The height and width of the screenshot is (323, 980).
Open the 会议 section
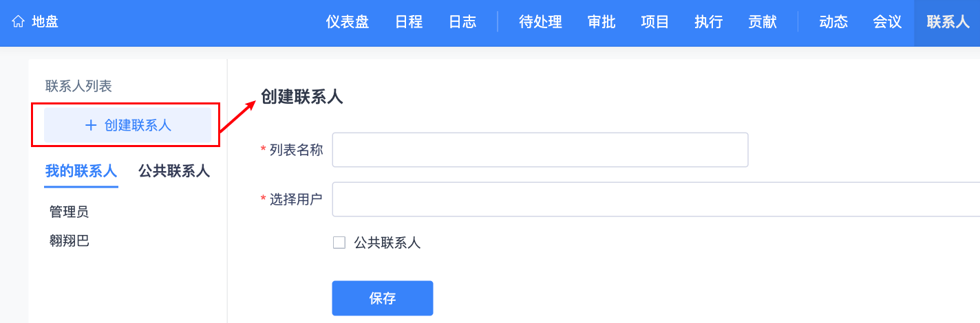[x=887, y=22]
